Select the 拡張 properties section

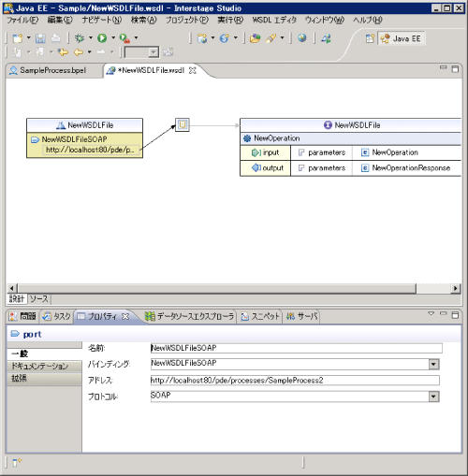pos(44,379)
